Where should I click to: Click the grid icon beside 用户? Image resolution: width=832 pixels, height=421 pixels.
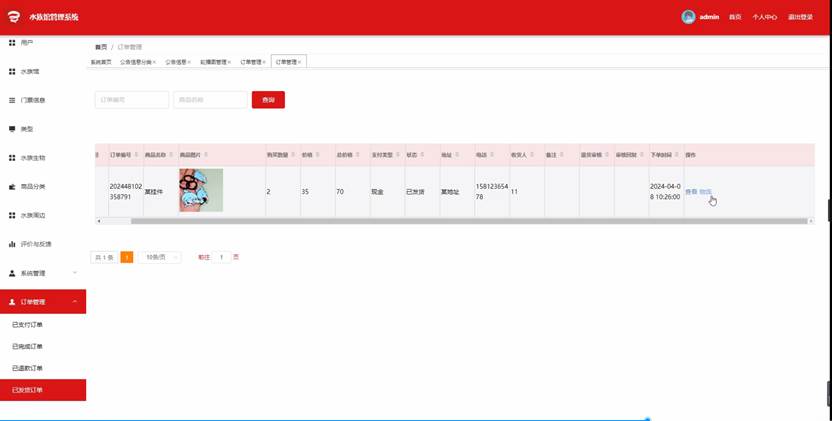pos(12,42)
